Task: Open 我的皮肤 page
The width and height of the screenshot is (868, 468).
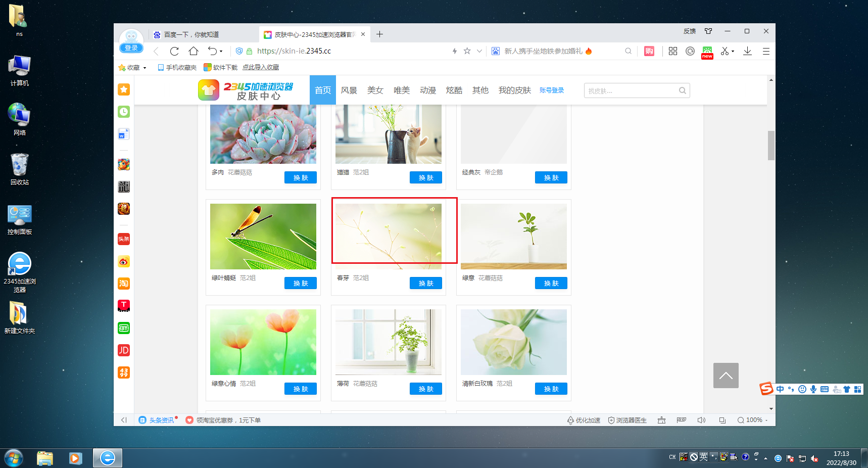Action: [x=515, y=90]
